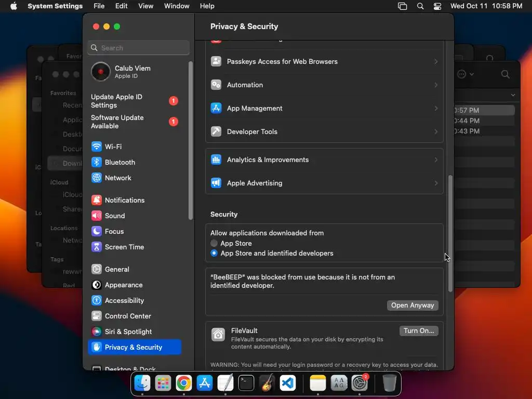This screenshot has width=532, height=399.
Task: Open Siri & Spotlight settings in sidebar
Action: [135, 332]
